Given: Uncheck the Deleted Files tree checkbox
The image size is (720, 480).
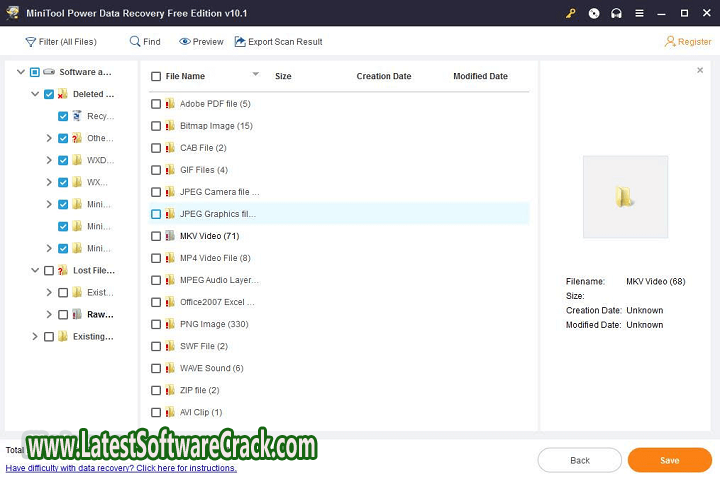Looking at the screenshot, I should click(48, 94).
